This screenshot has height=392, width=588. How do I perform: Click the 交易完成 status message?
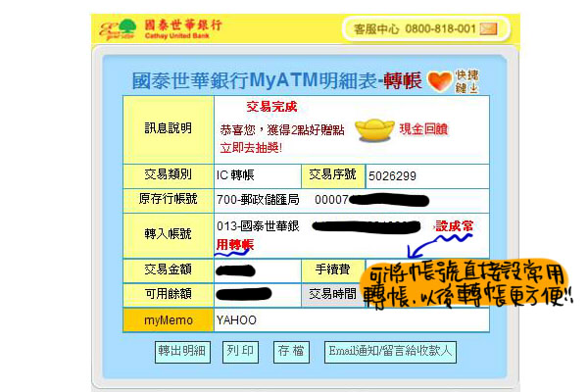(x=271, y=107)
